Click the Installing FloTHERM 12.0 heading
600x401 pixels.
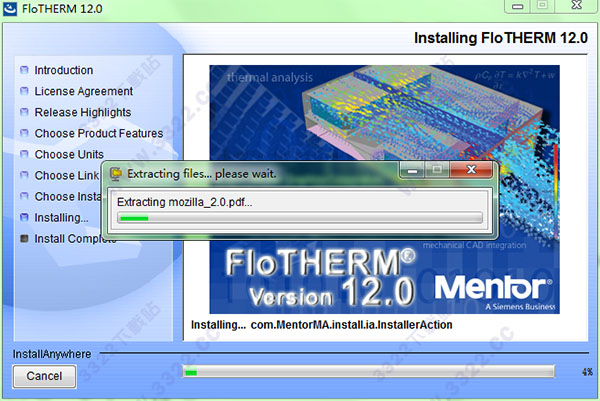(501, 38)
